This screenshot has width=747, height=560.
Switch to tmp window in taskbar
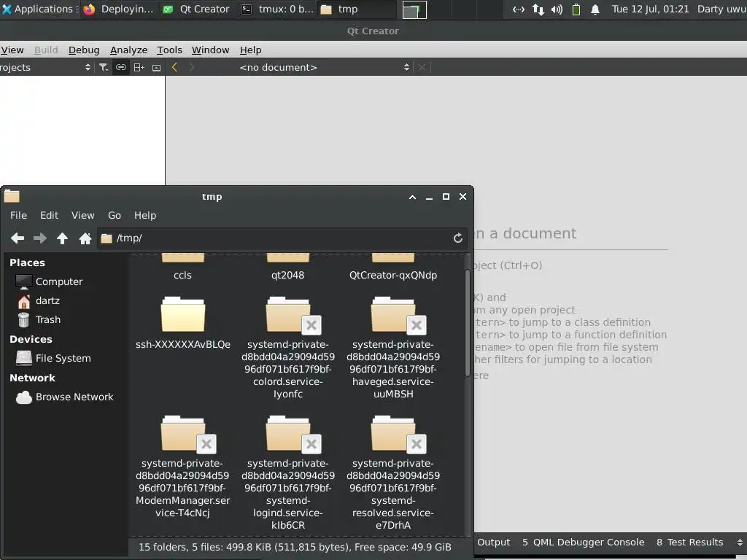pos(356,9)
